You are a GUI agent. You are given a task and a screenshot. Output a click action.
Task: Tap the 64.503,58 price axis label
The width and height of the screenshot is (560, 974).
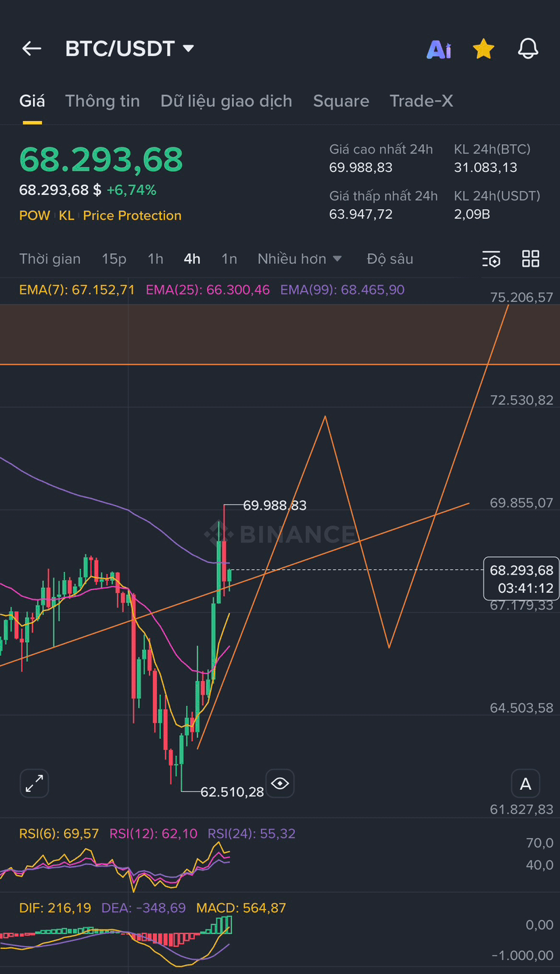click(x=521, y=707)
